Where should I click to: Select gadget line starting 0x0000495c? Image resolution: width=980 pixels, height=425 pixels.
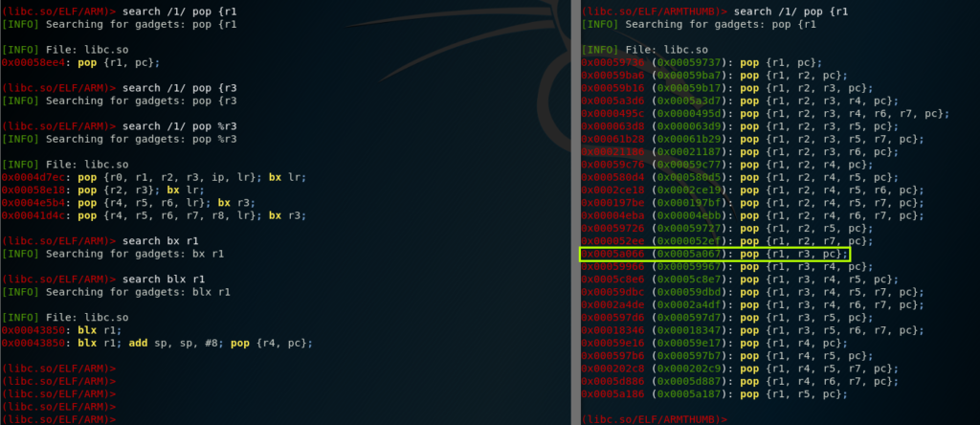[766, 114]
